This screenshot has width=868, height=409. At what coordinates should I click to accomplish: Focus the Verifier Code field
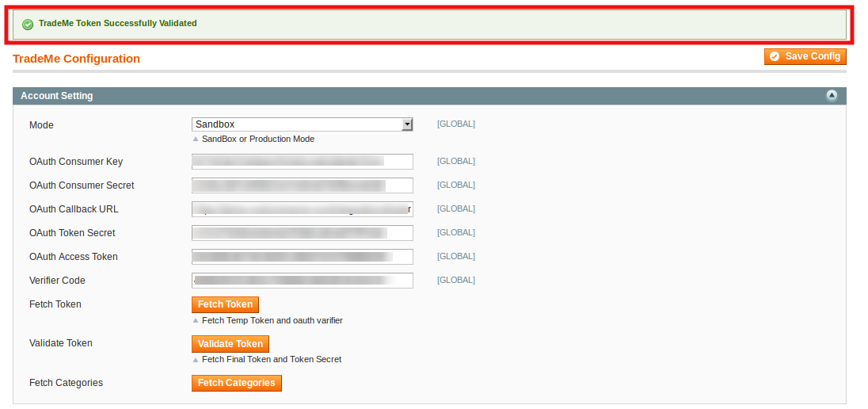point(303,281)
